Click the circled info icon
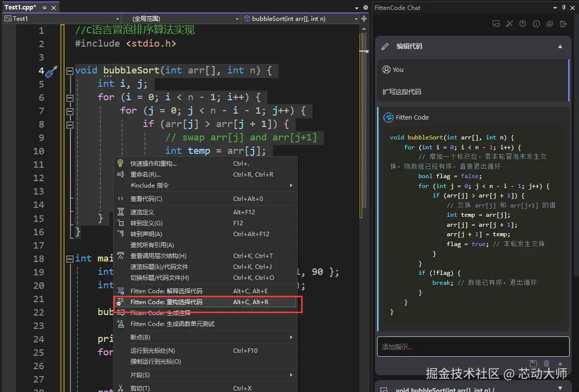The width and height of the screenshot is (579, 392). click(536, 24)
